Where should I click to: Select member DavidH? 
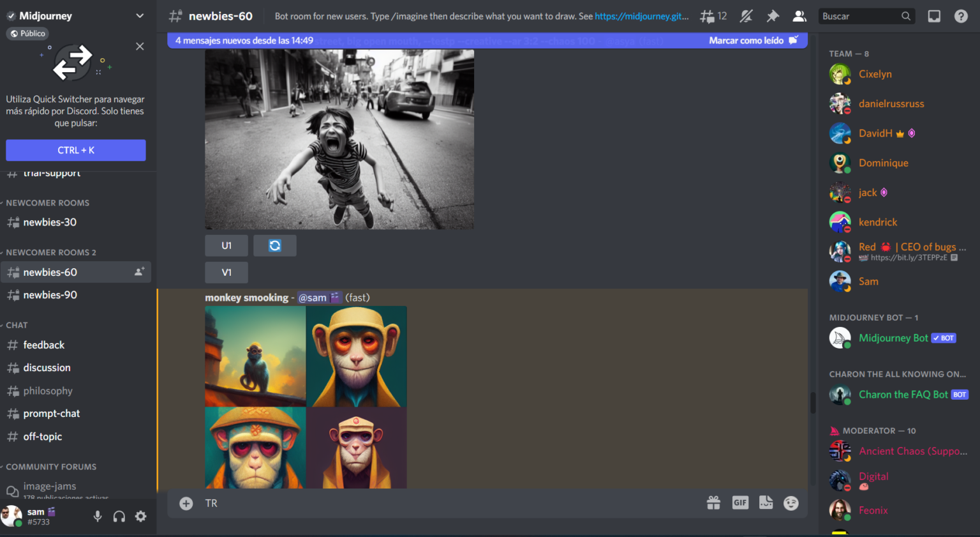point(898,133)
